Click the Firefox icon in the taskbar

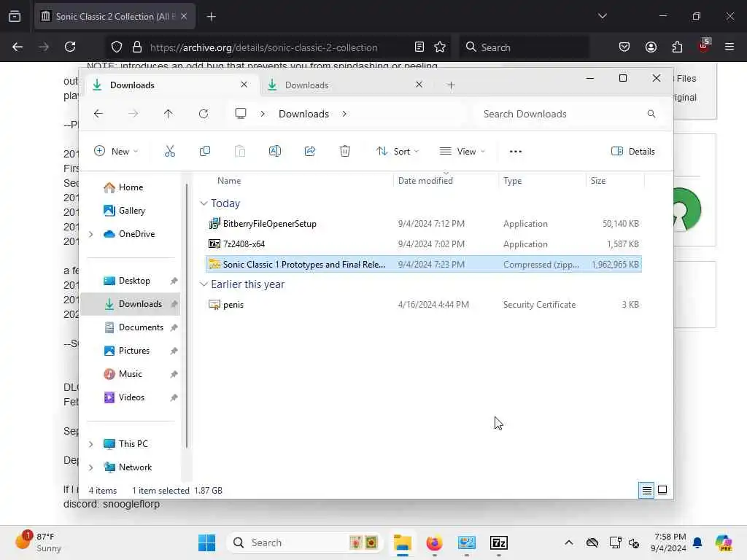coord(434,542)
